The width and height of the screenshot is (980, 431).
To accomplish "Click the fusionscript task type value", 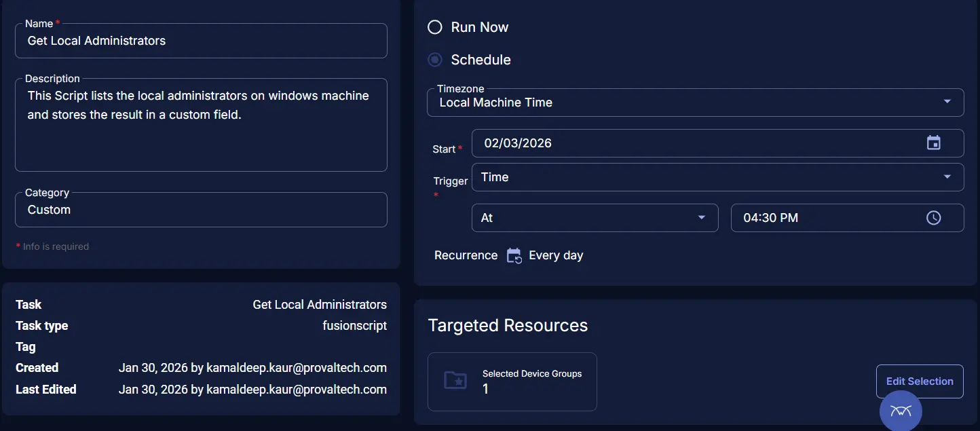I will tap(354, 326).
